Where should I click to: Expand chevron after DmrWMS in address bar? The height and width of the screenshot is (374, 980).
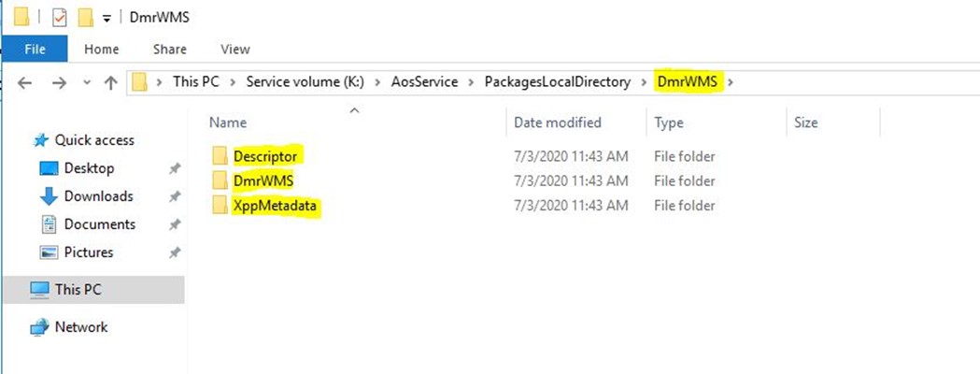coord(731,82)
